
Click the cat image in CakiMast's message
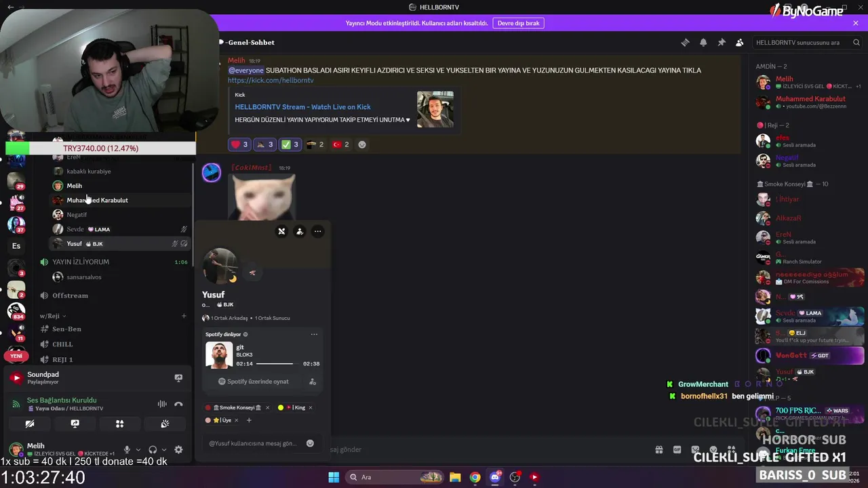click(x=262, y=197)
